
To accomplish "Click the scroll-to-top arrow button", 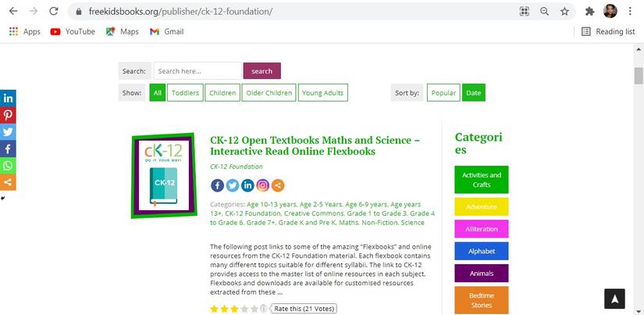I will click(614, 299).
